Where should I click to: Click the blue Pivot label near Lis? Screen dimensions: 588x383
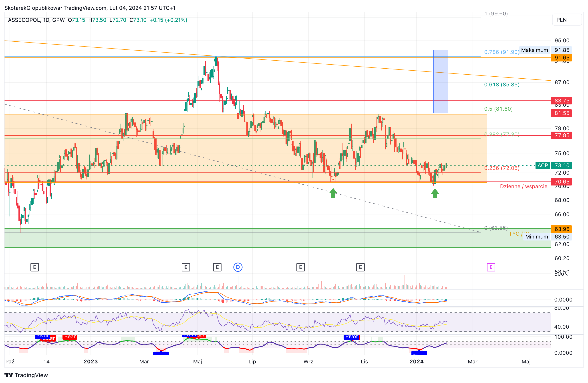coord(351,337)
